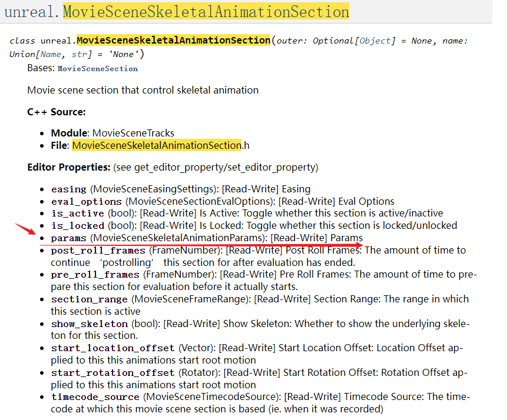Click the 'eval_options' property name
507x420 pixels.
(x=79, y=202)
